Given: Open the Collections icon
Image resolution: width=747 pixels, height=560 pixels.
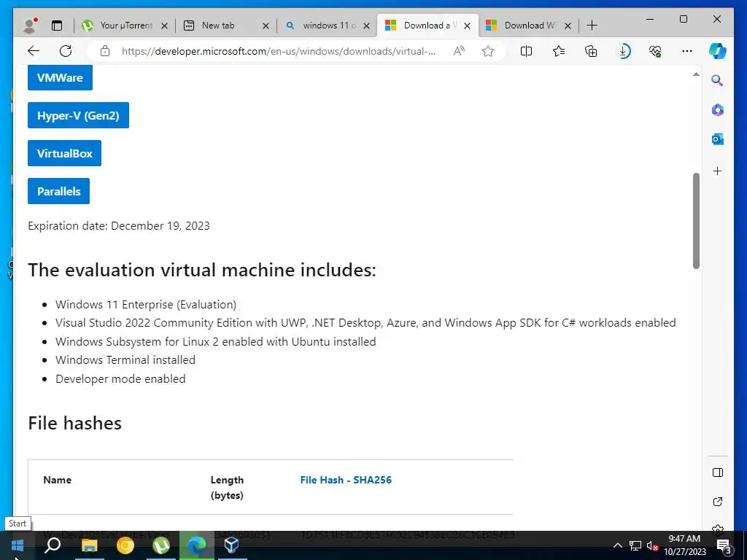Looking at the screenshot, I should point(591,51).
